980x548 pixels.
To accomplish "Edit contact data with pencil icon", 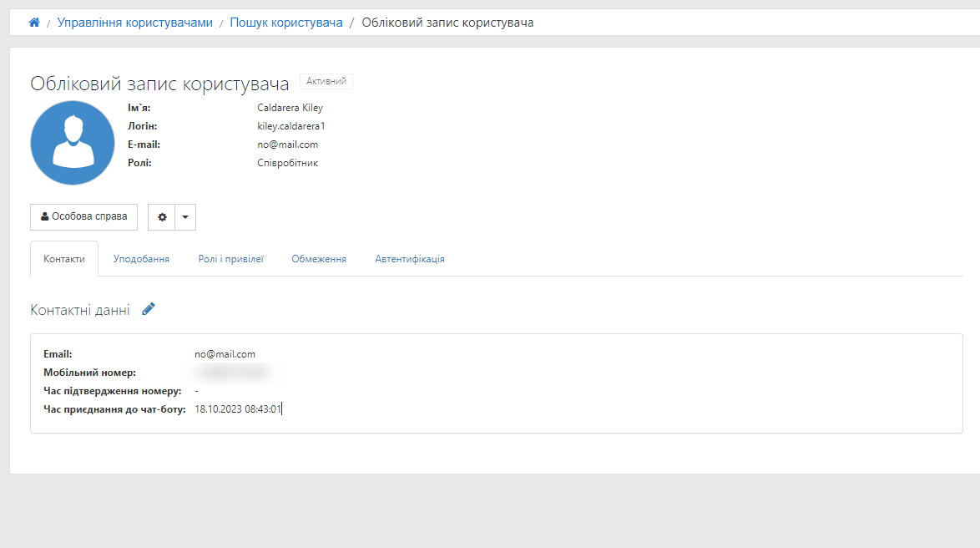I will 148,309.
